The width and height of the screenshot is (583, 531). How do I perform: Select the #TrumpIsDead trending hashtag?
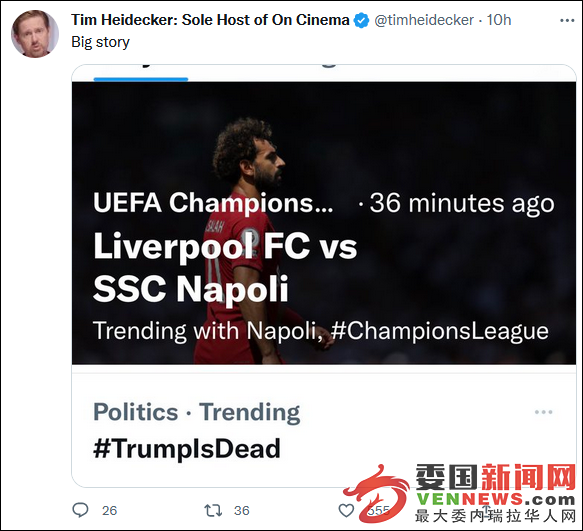point(187,448)
